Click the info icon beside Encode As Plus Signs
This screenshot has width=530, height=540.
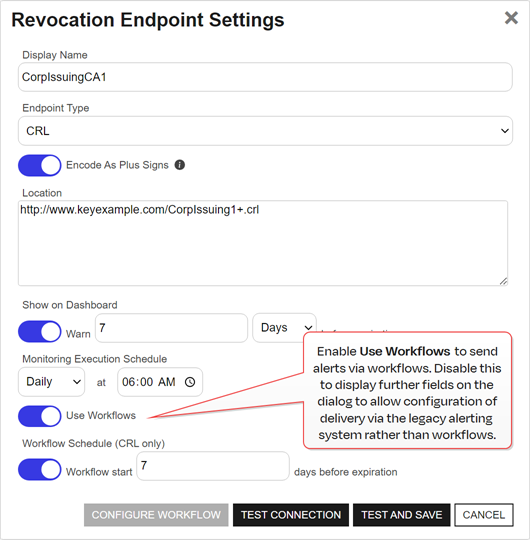[x=180, y=165]
